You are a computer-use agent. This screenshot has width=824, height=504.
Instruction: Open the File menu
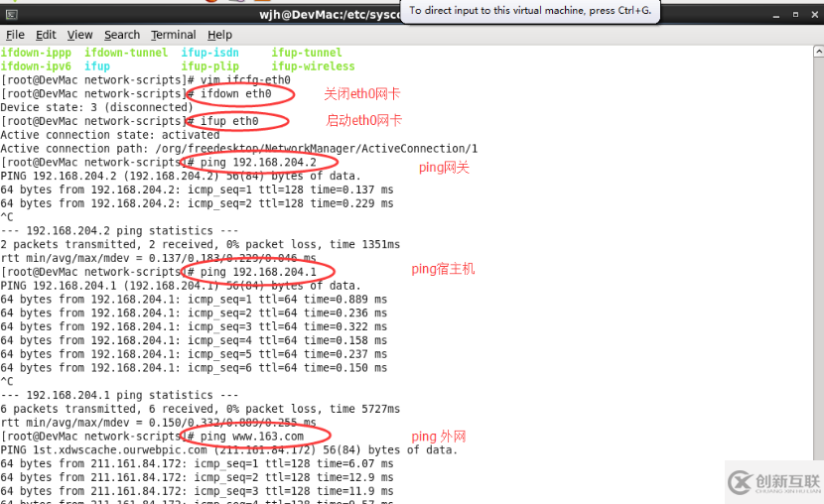(x=15, y=35)
